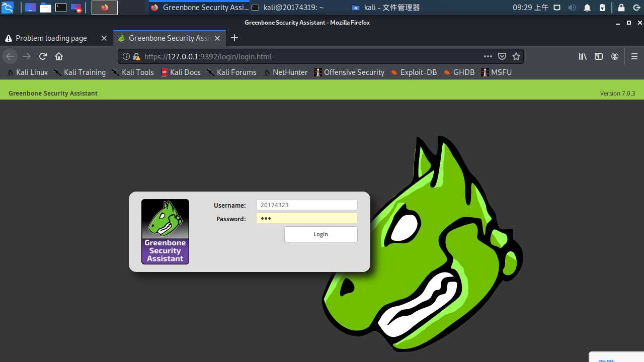Focus the Username input field
The width and height of the screenshot is (644, 362).
point(307,205)
